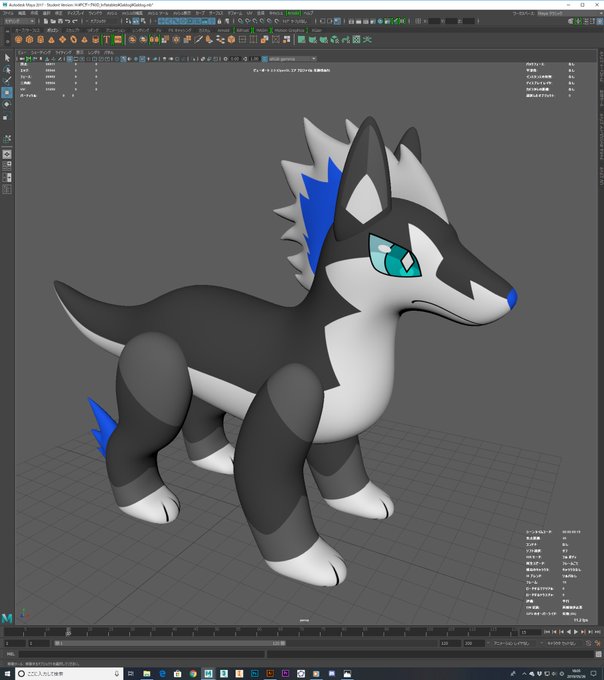Screen dimensions: 604x680
Task: Play the animation backward
Action: [569, 632]
